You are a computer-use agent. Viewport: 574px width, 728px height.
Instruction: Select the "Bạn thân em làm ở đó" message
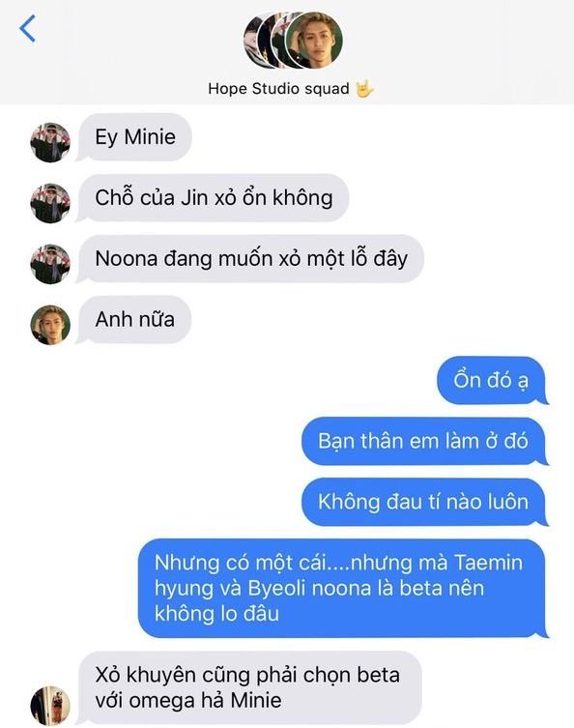coord(424,441)
